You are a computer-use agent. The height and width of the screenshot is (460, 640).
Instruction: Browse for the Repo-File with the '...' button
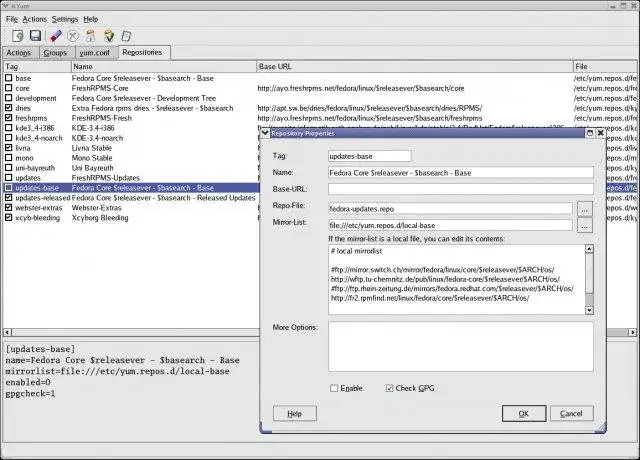pyautogui.click(x=584, y=209)
